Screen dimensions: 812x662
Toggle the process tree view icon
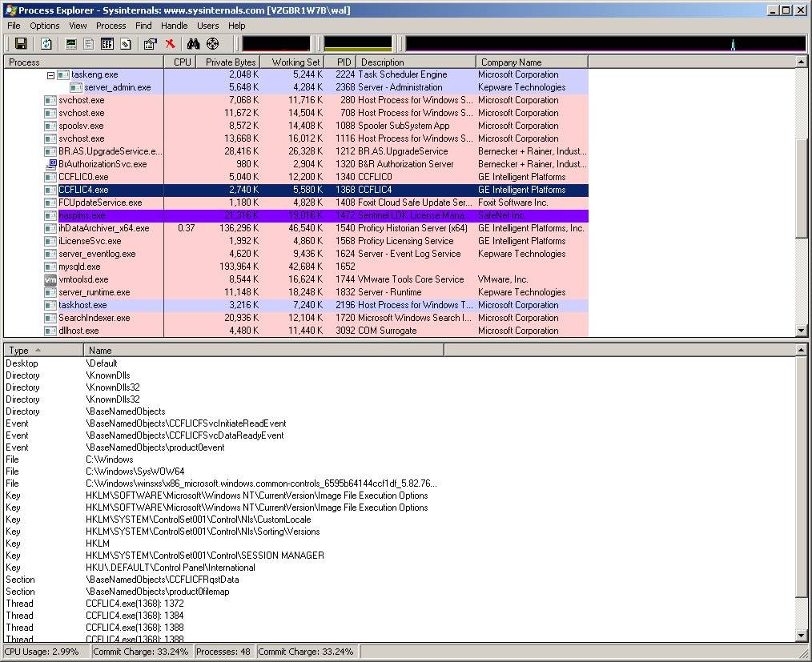coord(89,44)
